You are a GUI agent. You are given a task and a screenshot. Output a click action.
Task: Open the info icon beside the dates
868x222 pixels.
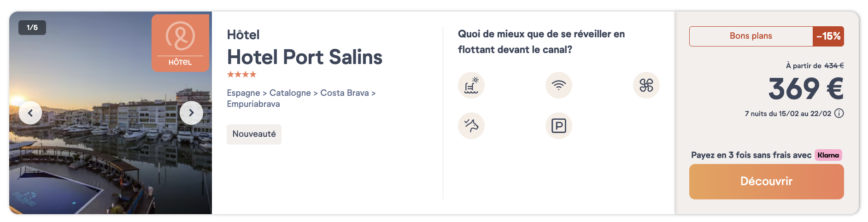click(839, 113)
